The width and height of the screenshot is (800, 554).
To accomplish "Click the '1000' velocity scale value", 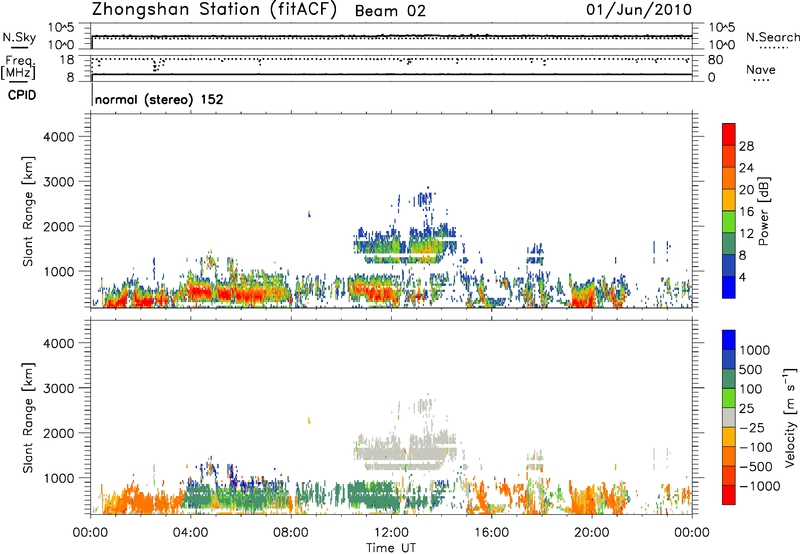I will (755, 350).
